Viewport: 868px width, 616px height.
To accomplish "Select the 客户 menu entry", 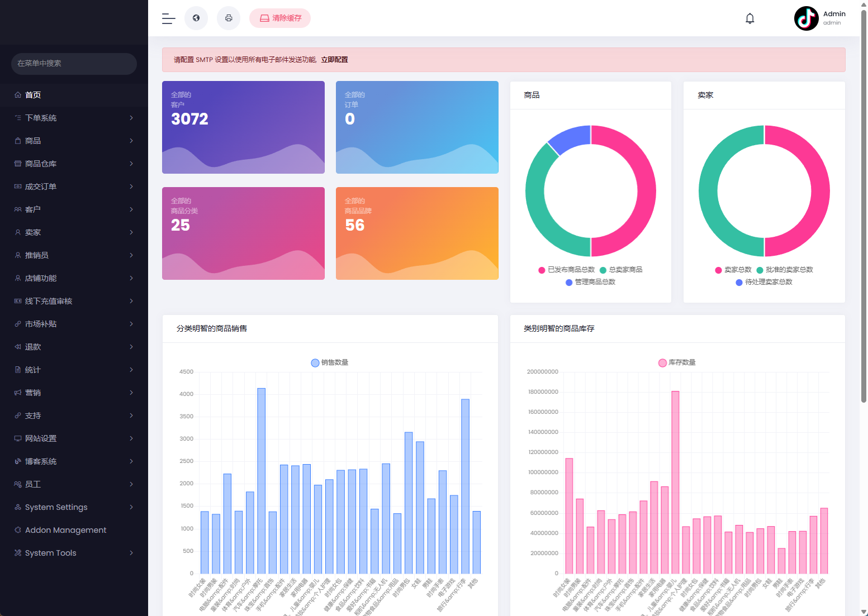I will click(74, 209).
